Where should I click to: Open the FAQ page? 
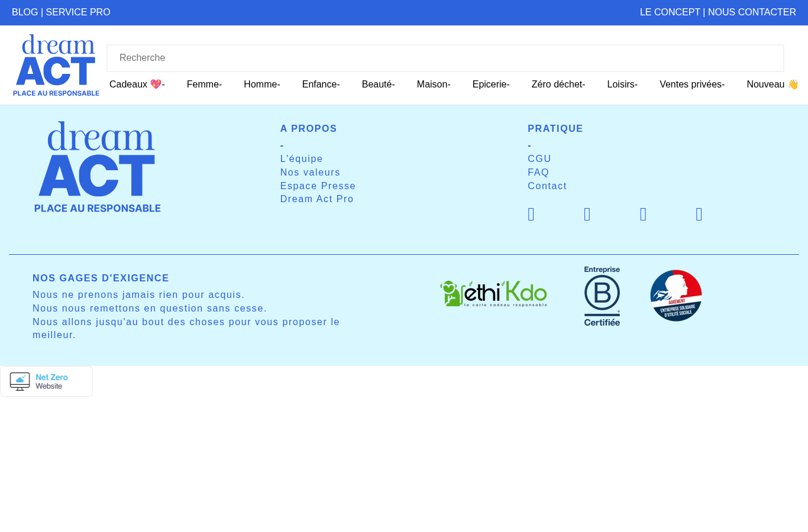click(x=538, y=173)
